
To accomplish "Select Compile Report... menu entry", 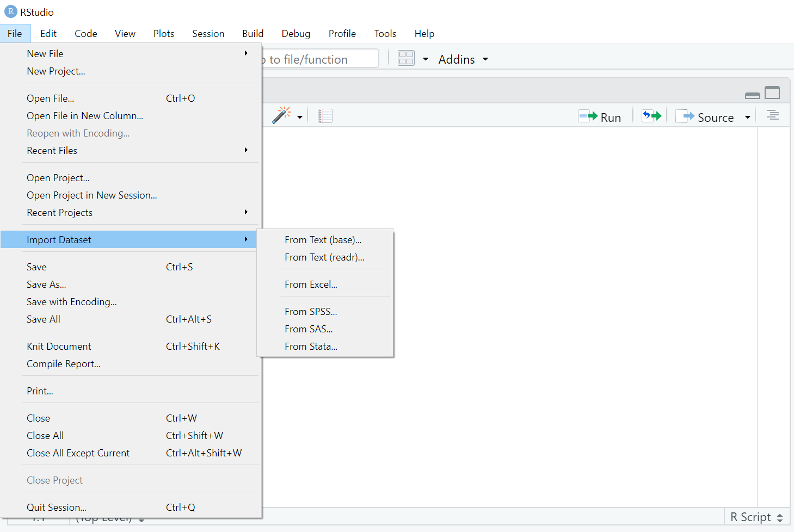I will pos(131,363).
